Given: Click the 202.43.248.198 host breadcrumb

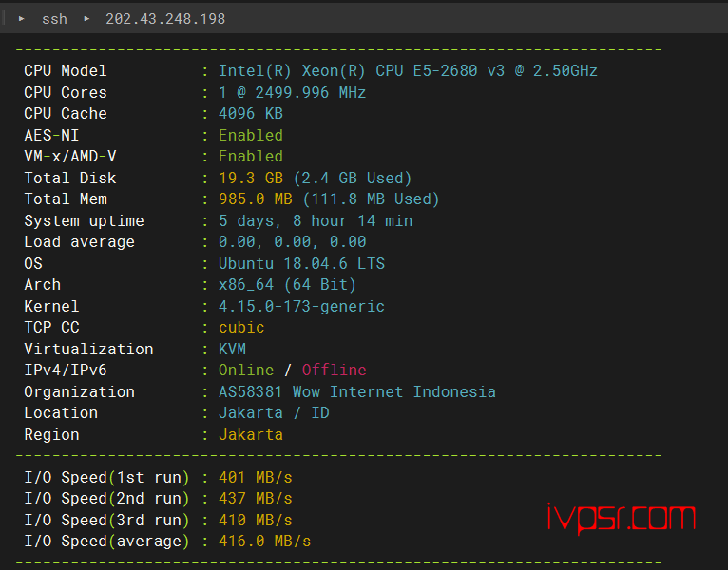Looking at the screenshot, I should pos(165,19).
